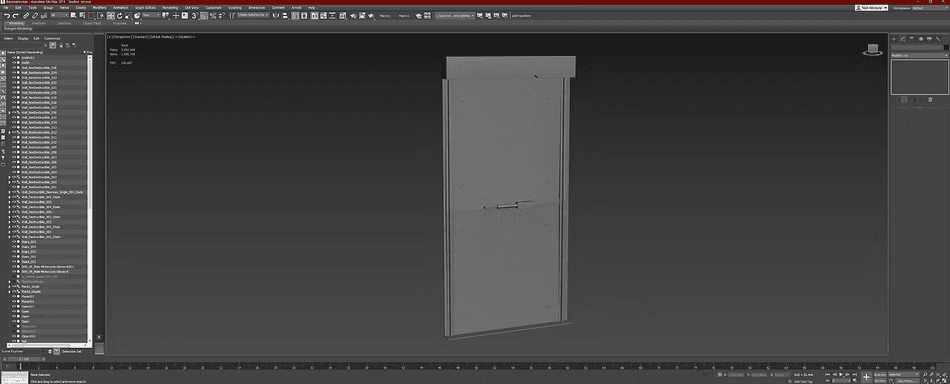Viewport: 950px width, 384px height.
Task: Click the Mirror tool icon
Action: pos(275,15)
